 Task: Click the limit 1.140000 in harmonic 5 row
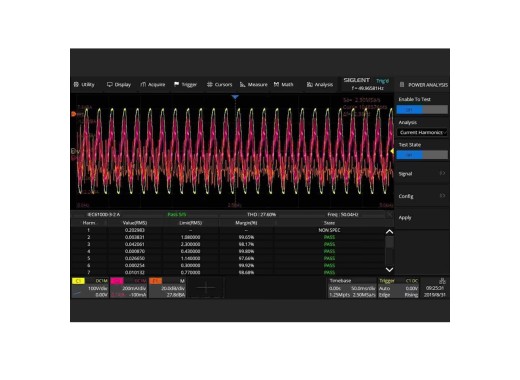[190, 258]
